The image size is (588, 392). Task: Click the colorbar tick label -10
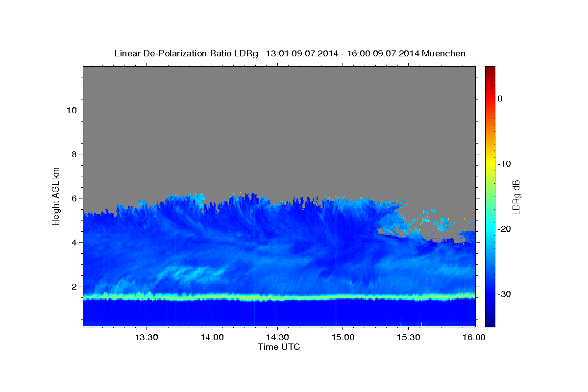[x=505, y=164]
